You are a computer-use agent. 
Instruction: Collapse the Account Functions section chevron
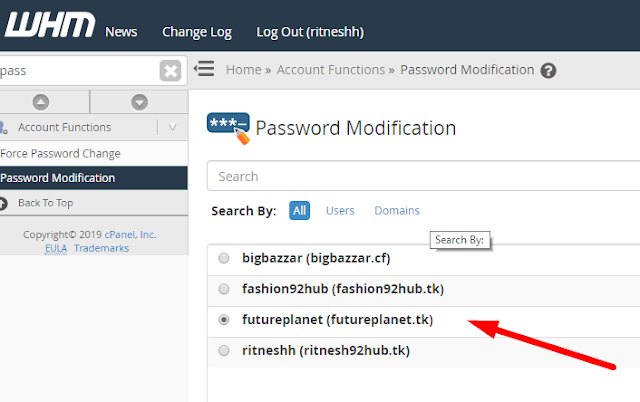pos(172,128)
